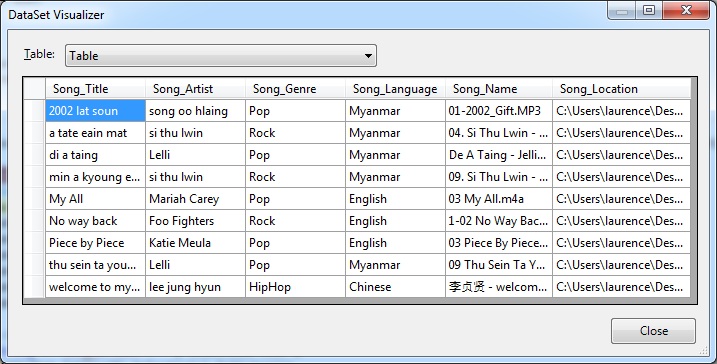Image resolution: width=717 pixels, height=364 pixels.
Task: Select the 'No way back' cell
Action: point(95,220)
